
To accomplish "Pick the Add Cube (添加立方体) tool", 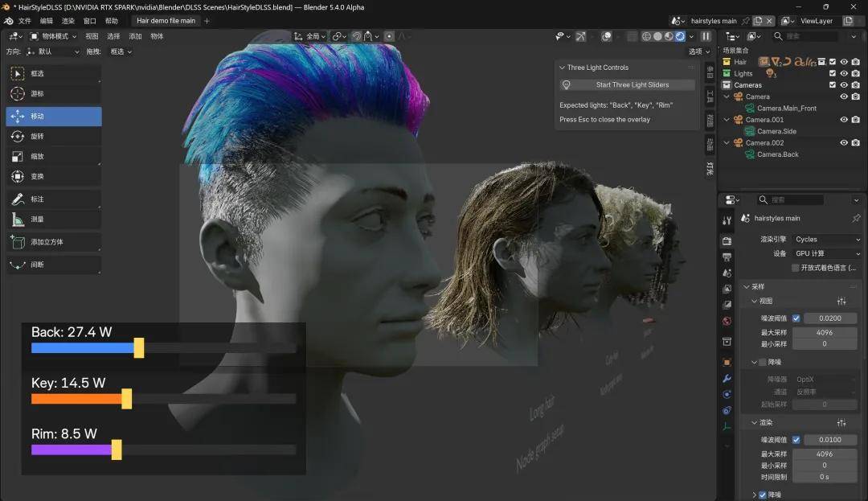I will (x=54, y=242).
